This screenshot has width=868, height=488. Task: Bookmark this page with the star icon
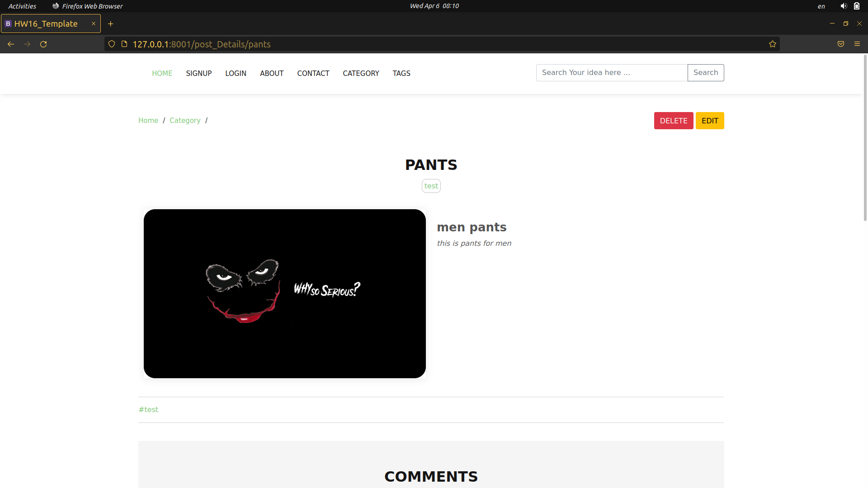(x=773, y=44)
